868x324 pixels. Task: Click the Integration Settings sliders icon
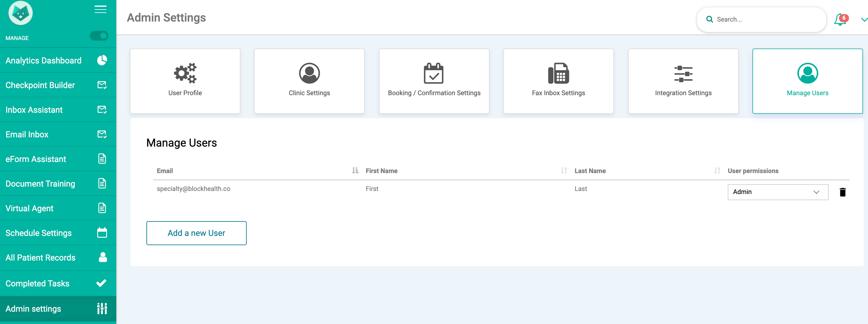683,74
